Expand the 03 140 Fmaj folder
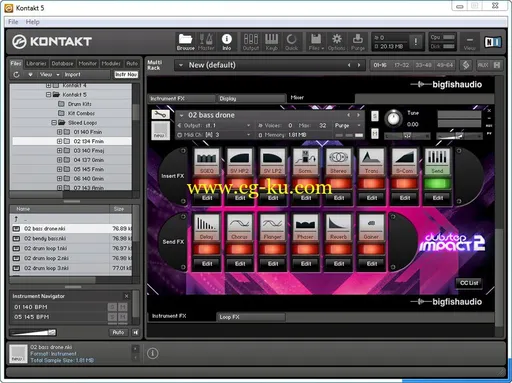The height and width of the screenshot is (383, 512). coord(59,151)
